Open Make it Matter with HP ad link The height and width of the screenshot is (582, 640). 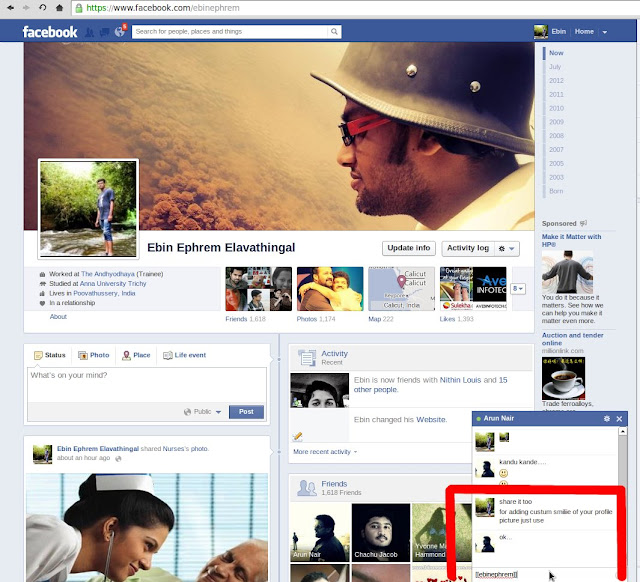coord(571,240)
